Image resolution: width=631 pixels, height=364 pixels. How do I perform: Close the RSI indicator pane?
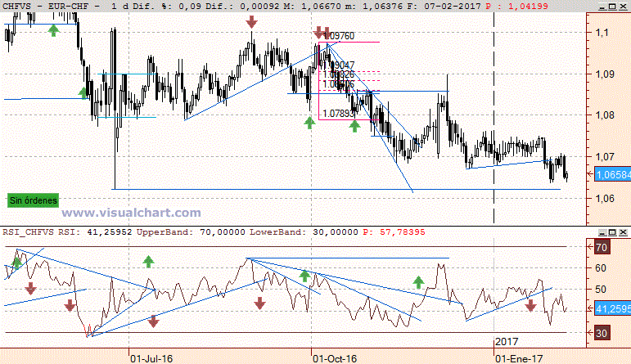pyautogui.click(x=623, y=232)
